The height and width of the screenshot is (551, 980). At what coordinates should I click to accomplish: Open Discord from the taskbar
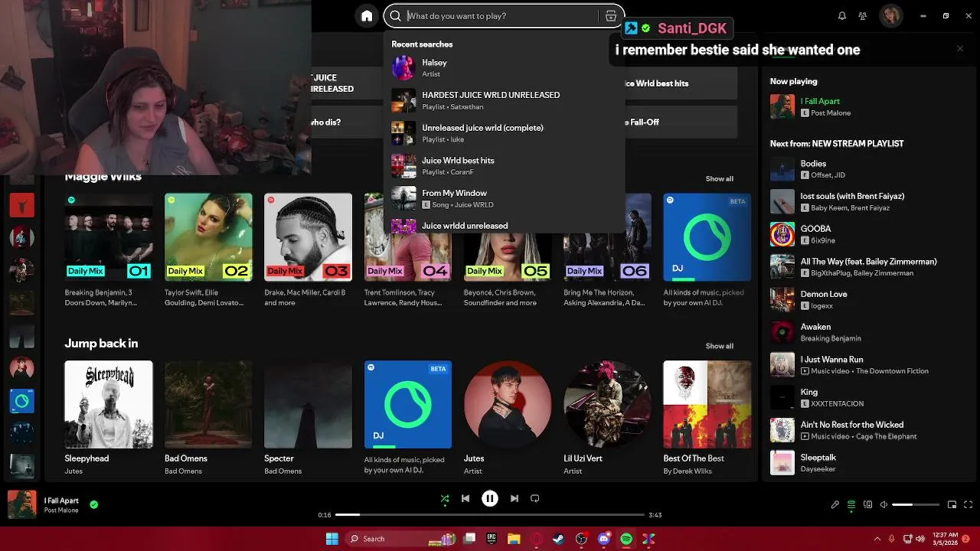(x=604, y=539)
